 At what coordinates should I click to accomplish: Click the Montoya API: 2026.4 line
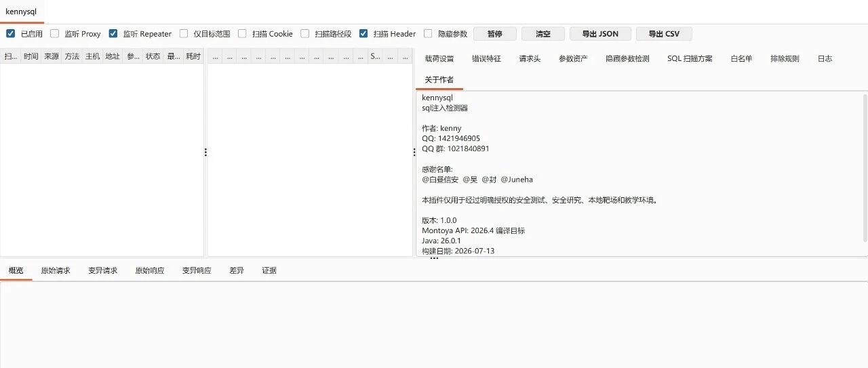pyautogui.click(x=473, y=230)
